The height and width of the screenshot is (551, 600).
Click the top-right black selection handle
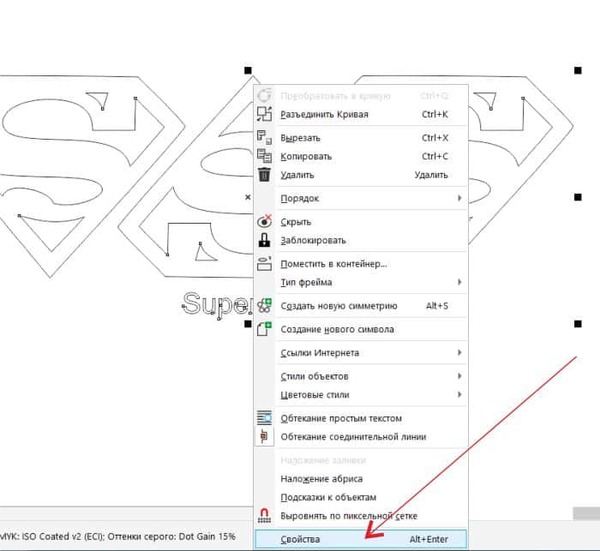coord(577,70)
